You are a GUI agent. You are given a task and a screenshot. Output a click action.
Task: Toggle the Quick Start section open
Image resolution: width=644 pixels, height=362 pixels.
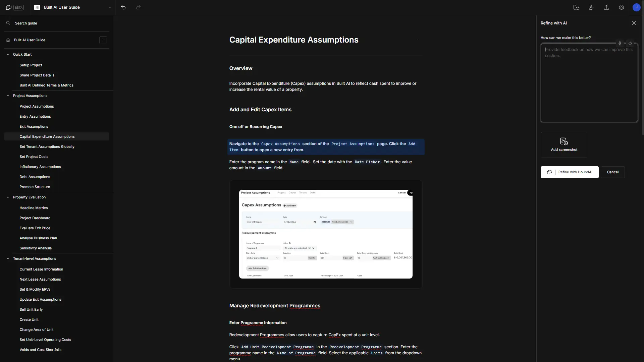pyautogui.click(x=7, y=54)
